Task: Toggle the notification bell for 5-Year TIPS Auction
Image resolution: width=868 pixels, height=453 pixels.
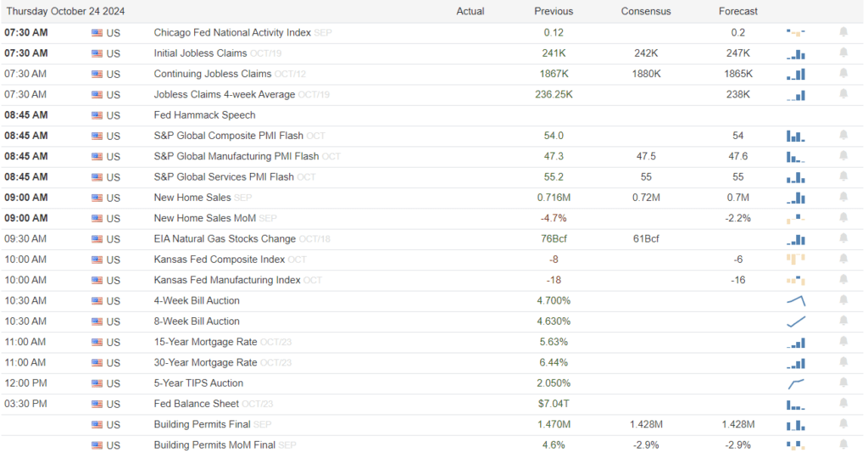Action: [843, 383]
